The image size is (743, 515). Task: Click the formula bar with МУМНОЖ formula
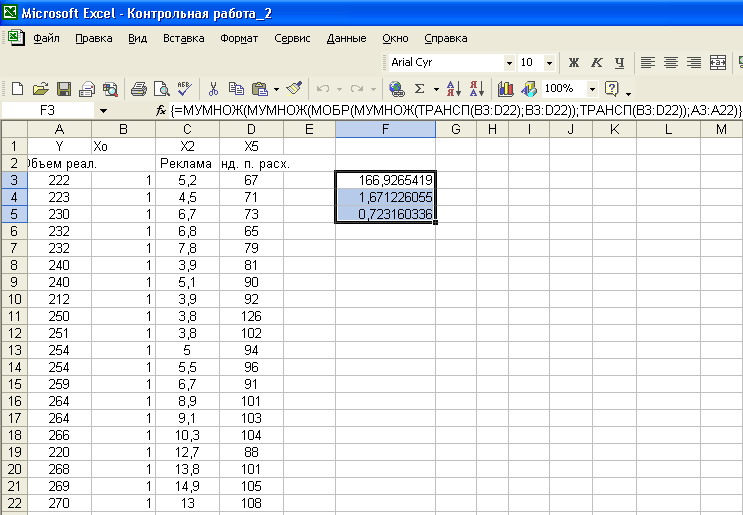point(456,110)
